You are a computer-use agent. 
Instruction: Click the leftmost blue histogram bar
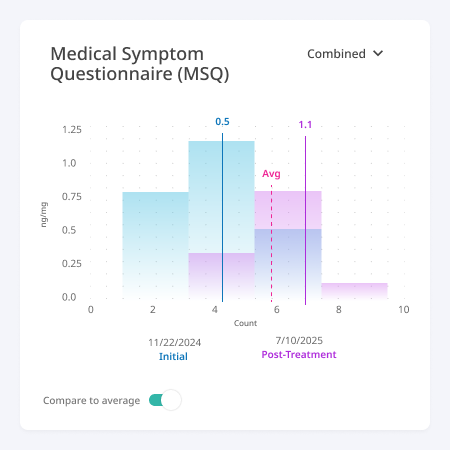[155, 245]
